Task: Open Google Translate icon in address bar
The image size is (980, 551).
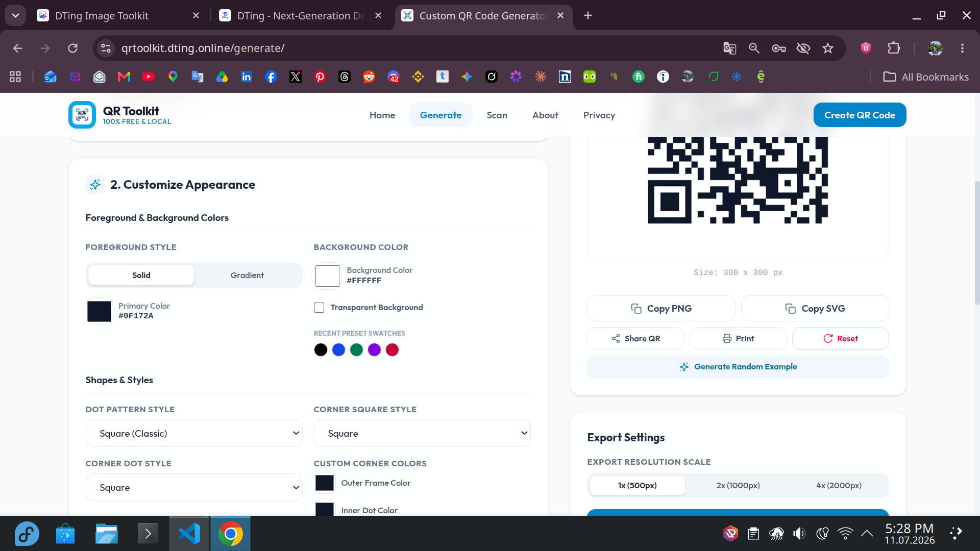Action: point(730,48)
